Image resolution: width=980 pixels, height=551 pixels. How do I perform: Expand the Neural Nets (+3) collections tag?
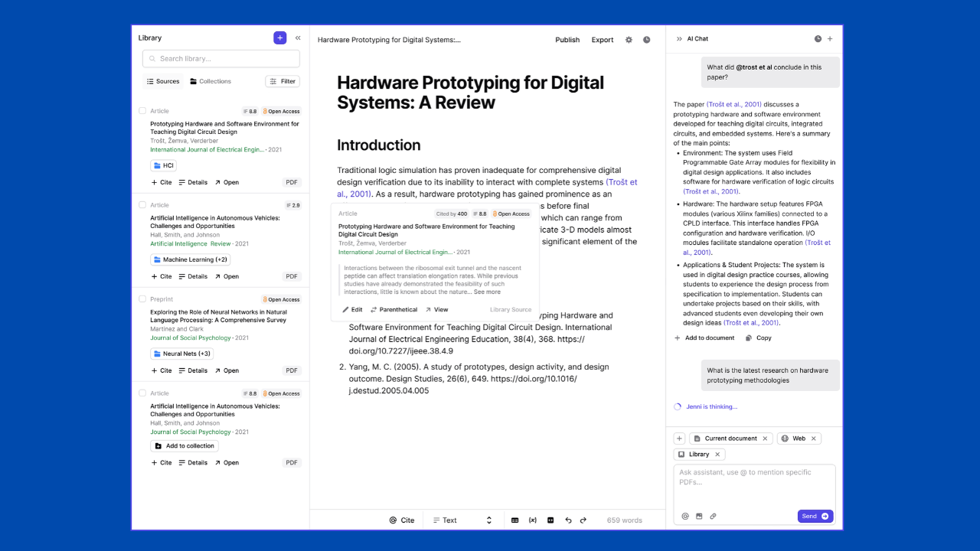point(181,354)
